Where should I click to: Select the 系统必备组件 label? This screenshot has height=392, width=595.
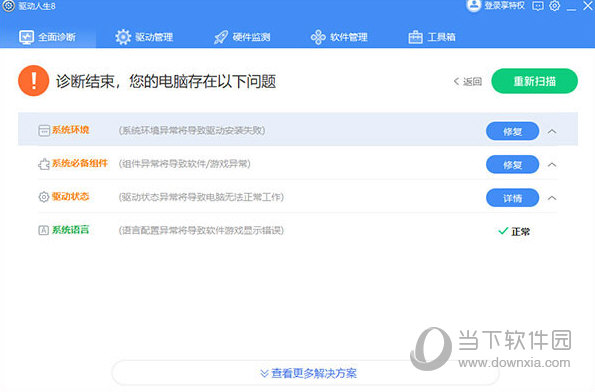[x=80, y=163]
